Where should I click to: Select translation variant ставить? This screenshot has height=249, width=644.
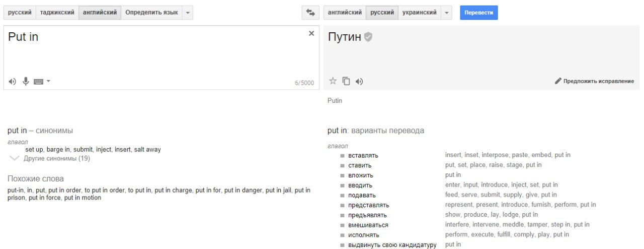(x=360, y=165)
